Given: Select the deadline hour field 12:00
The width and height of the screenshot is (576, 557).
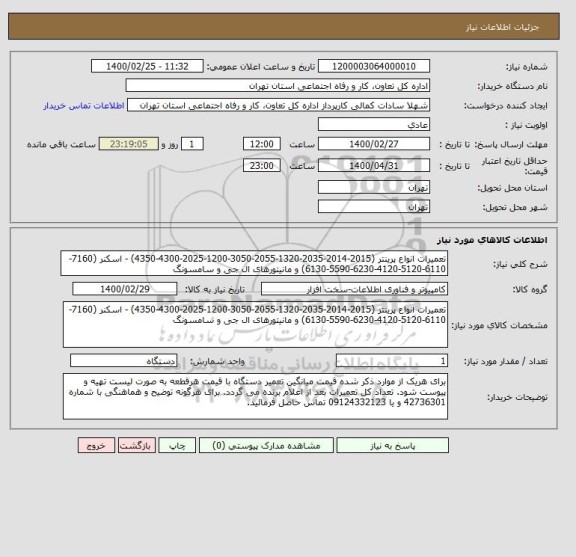Looking at the screenshot, I should pos(262,144).
